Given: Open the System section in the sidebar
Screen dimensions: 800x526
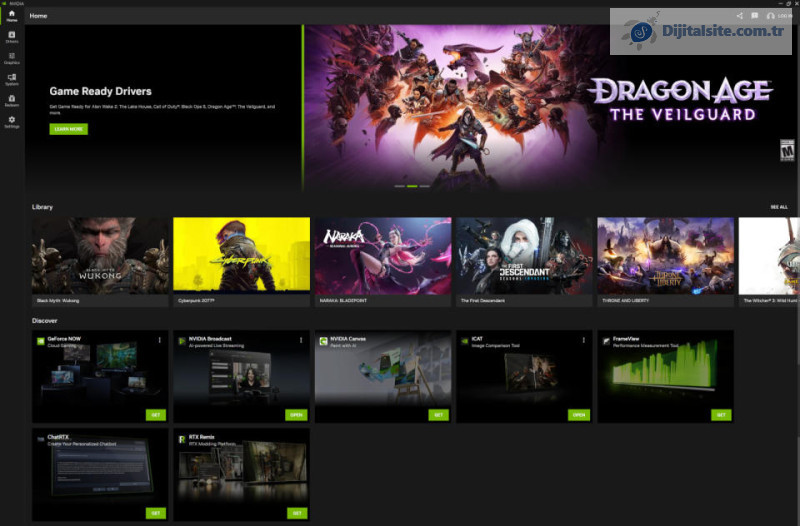Looking at the screenshot, I should 12,80.
